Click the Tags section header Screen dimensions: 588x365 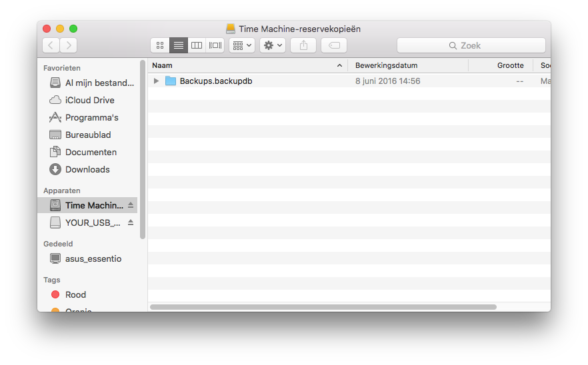[52, 280]
